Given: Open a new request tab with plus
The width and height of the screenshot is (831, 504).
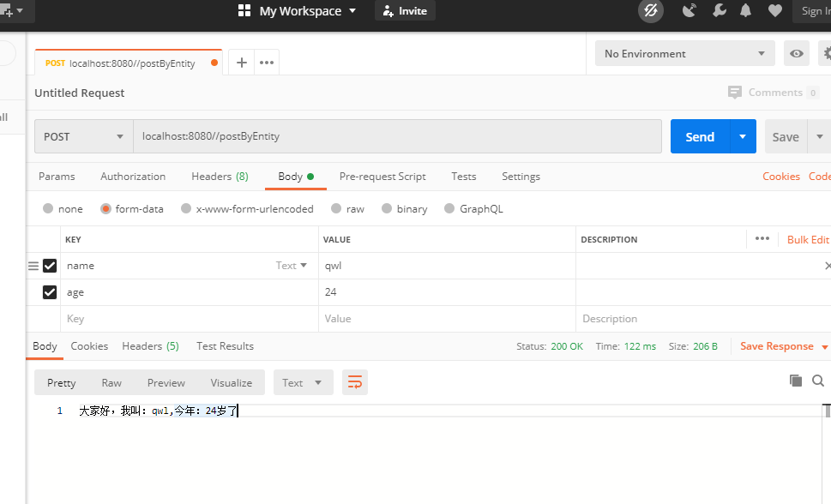Looking at the screenshot, I should 242,63.
